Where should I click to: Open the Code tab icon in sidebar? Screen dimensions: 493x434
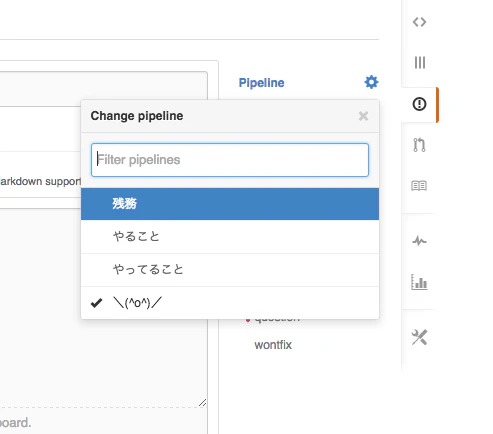pyautogui.click(x=419, y=22)
